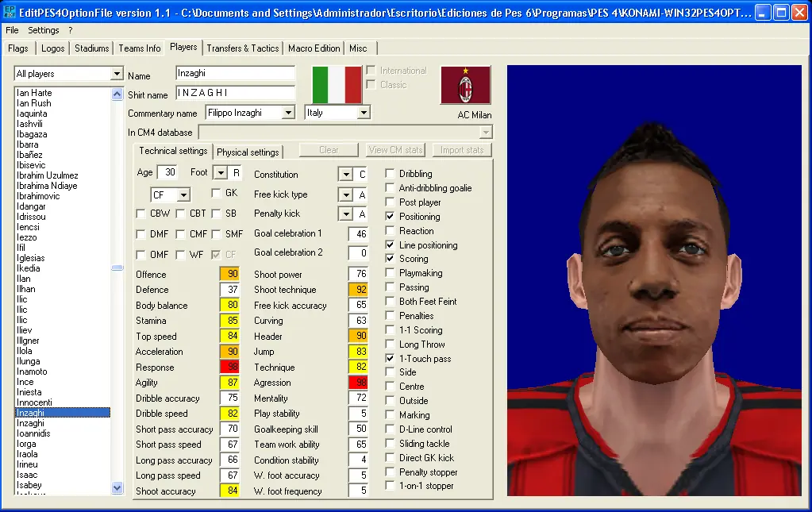
Task: Tick the International checkbox
Action: (371, 70)
